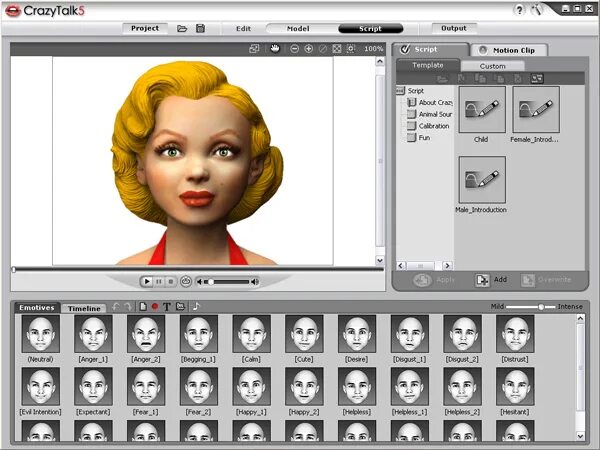Switch to the Motion Clip tab

[509, 50]
